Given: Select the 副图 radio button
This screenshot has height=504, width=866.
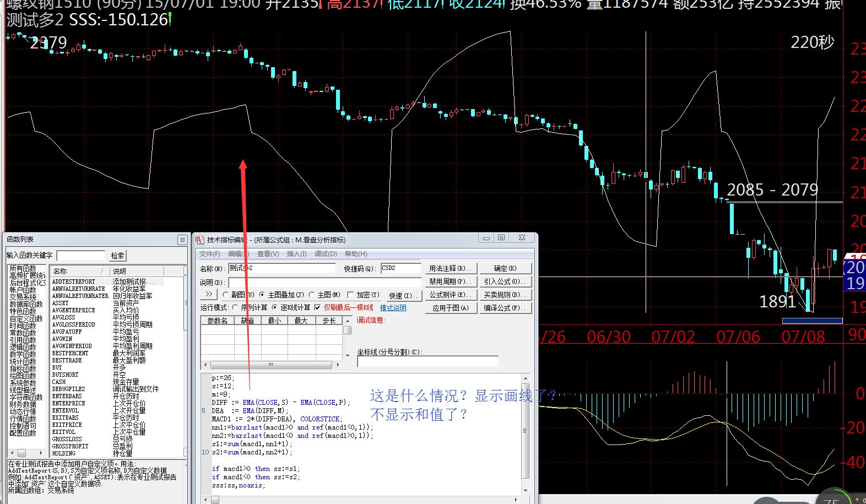Looking at the screenshot, I should 225,295.
